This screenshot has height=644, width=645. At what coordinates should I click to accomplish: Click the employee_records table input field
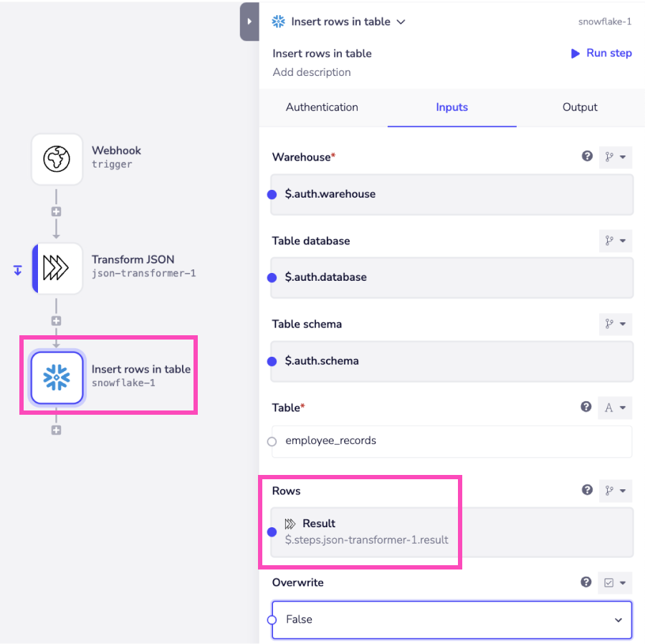(x=451, y=441)
